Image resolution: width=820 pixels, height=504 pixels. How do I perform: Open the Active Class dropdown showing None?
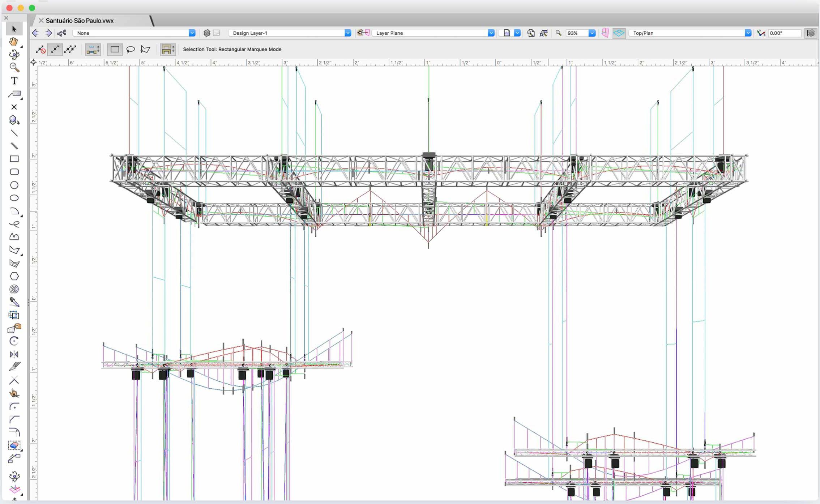(134, 33)
